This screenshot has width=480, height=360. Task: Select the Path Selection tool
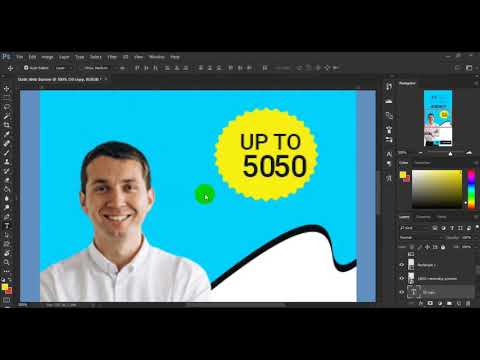coord(6,235)
